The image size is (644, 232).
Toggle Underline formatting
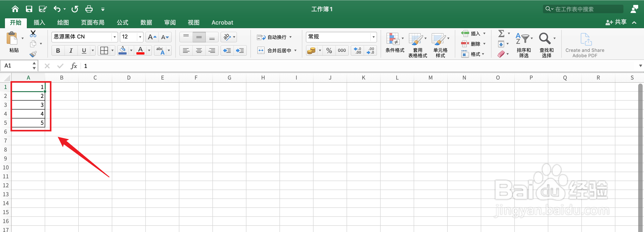tap(84, 51)
